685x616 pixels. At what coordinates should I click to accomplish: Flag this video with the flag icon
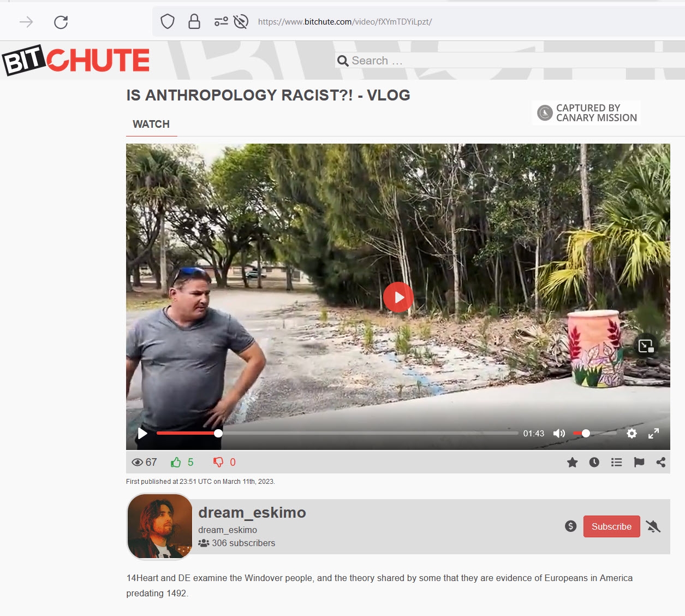[x=639, y=463]
